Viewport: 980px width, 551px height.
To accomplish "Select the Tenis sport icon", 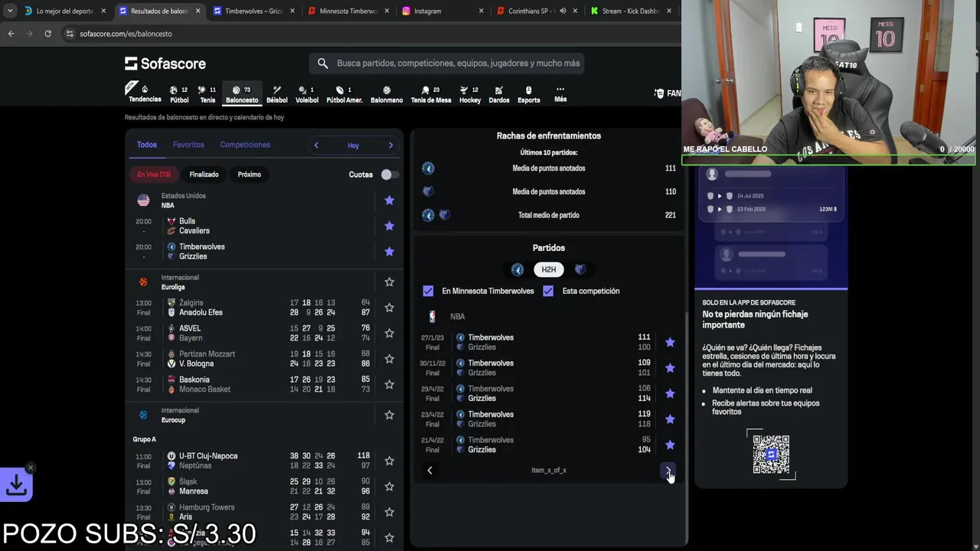I will click(207, 94).
